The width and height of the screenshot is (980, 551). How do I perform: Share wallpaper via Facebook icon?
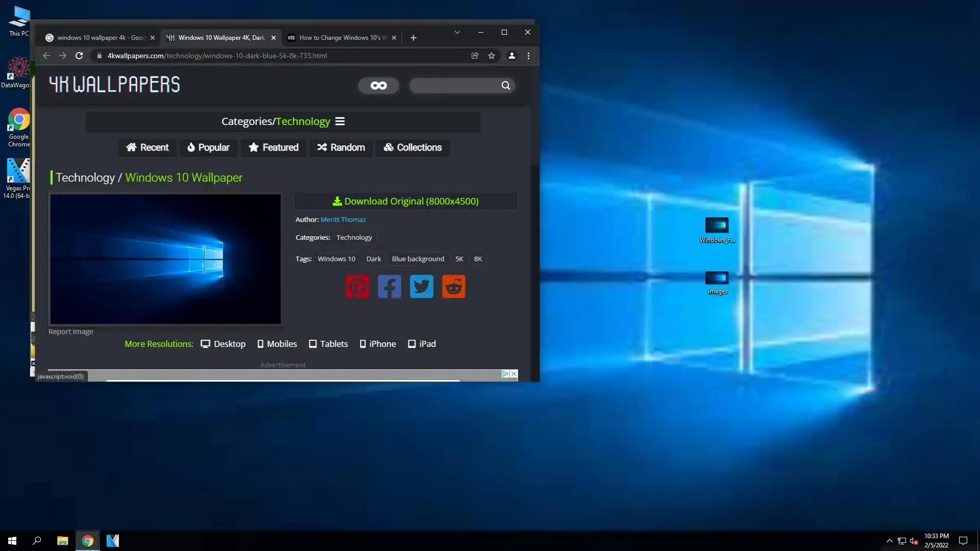[389, 287]
